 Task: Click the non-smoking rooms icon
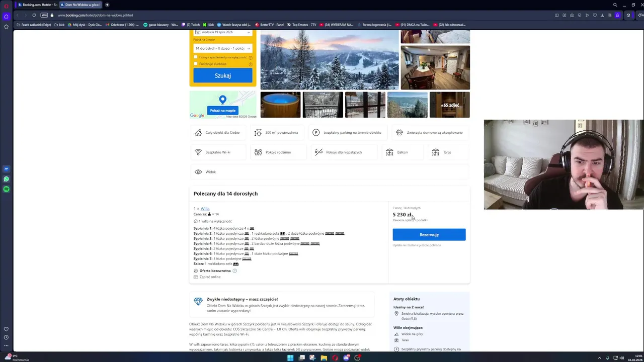coord(318,152)
